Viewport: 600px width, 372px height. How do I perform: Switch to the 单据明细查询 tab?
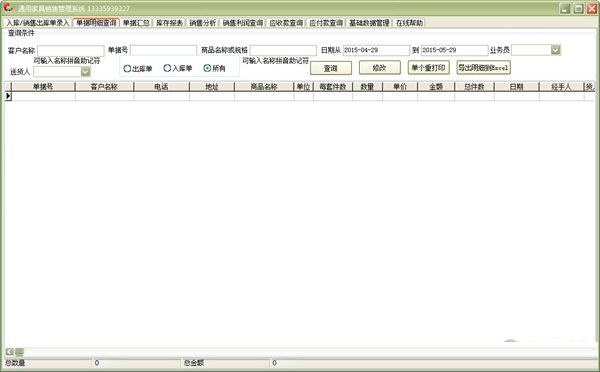tap(96, 23)
